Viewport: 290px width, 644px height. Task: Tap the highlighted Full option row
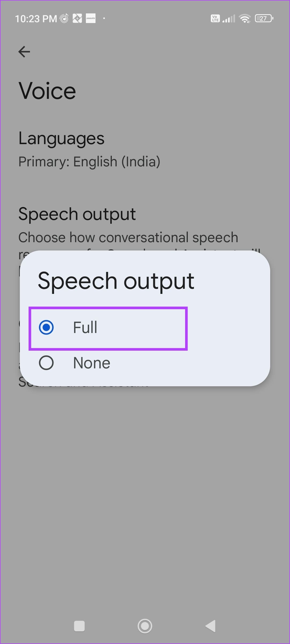click(x=108, y=327)
